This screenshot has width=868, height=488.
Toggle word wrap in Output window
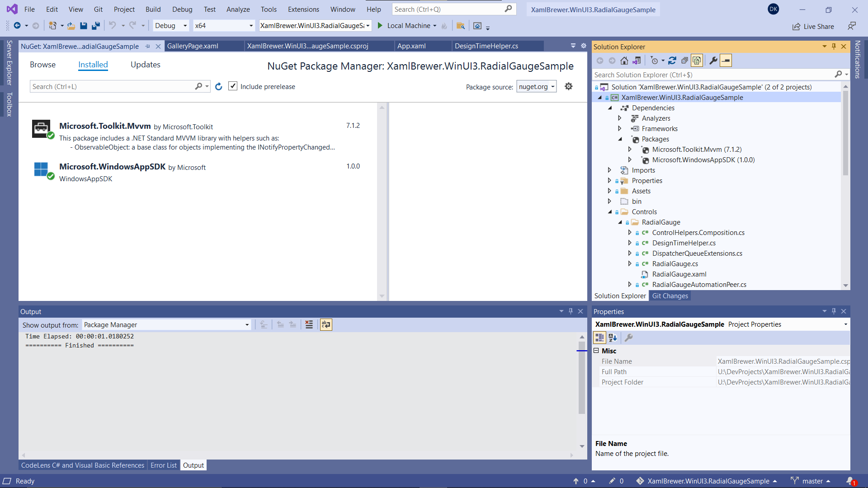pyautogui.click(x=326, y=324)
